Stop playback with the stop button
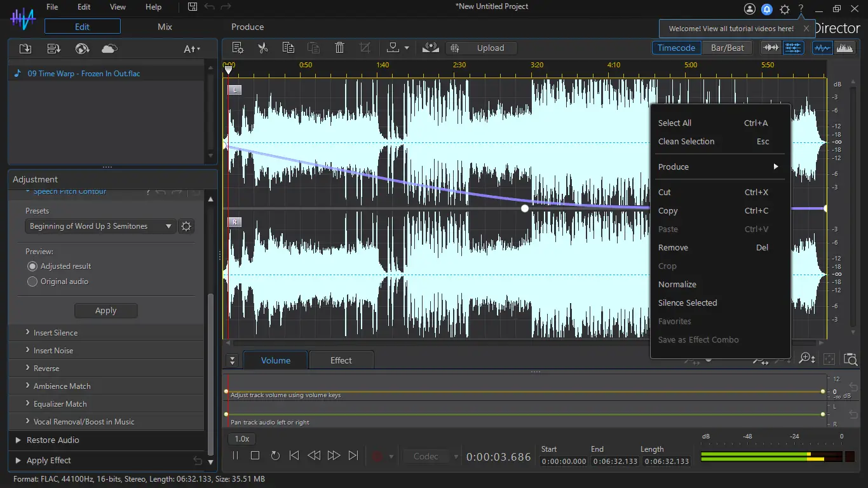868x488 pixels. pyautogui.click(x=255, y=456)
